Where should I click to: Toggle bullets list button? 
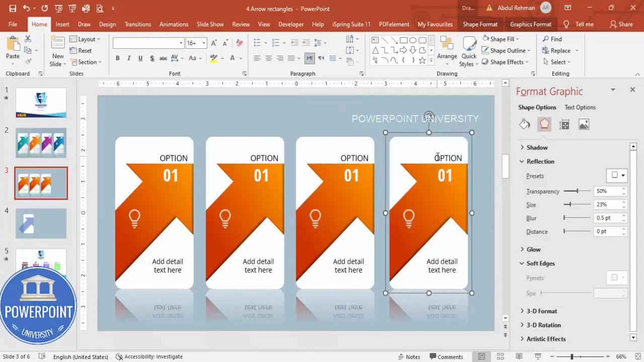click(257, 43)
